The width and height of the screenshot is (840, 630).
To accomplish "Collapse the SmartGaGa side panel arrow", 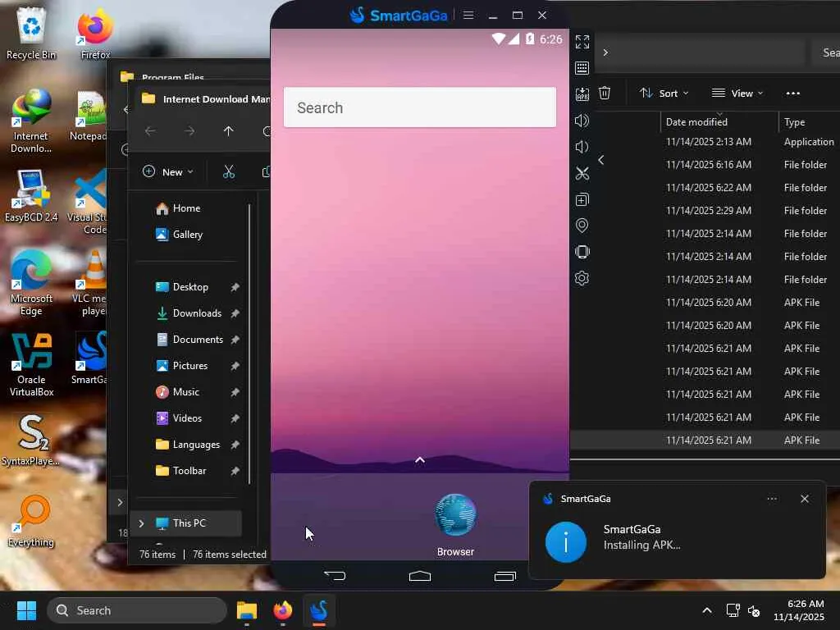I will [601, 160].
